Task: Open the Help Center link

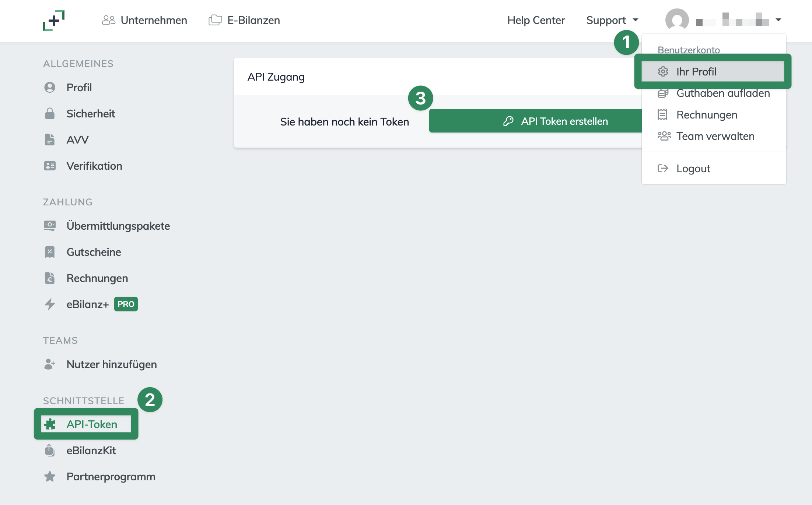Action: coord(536,20)
